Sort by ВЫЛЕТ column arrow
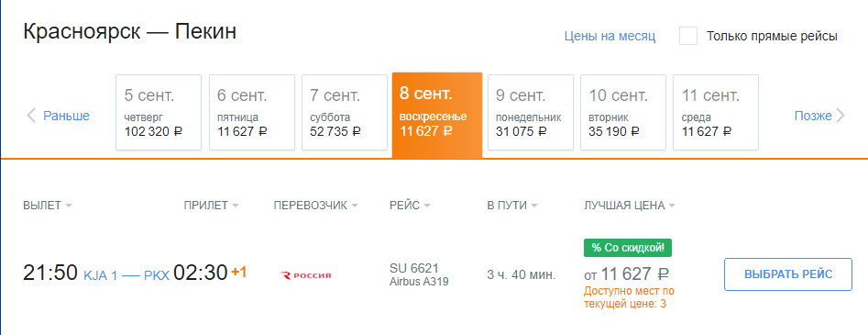 pyautogui.click(x=69, y=206)
